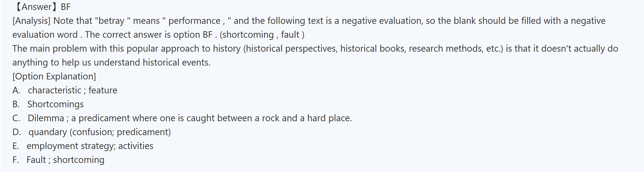Viewport: 644px width, 172px height.
Task: Select the "Dilemma" option text
Action: click(x=46, y=118)
